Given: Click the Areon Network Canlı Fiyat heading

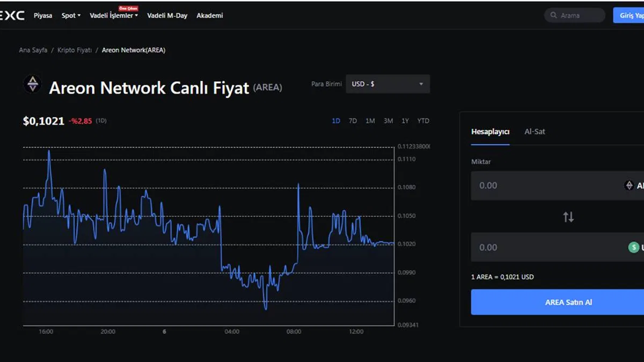Looking at the screenshot, I should pyautogui.click(x=149, y=87).
